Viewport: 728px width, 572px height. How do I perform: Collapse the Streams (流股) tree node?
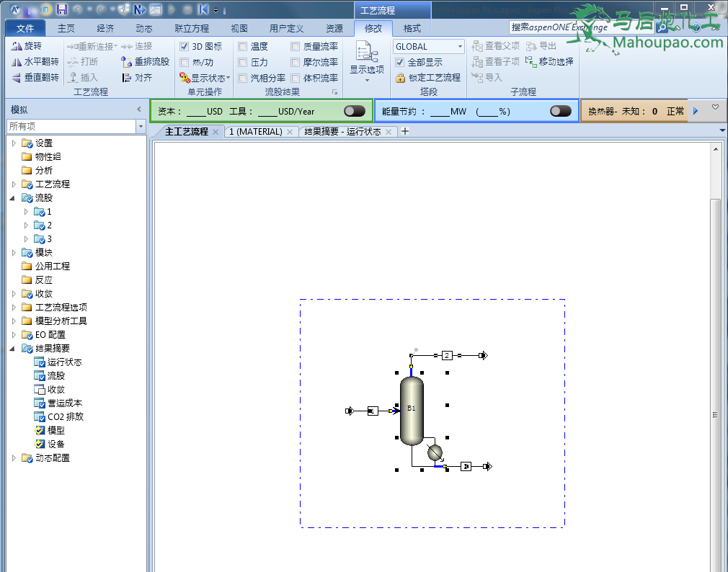click(x=13, y=198)
